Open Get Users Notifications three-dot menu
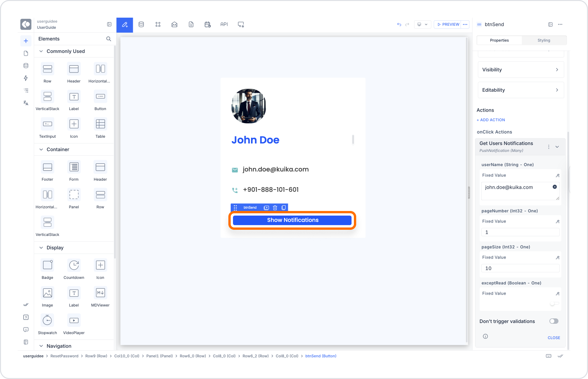Viewport: 588px width, 379px height. (549, 147)
